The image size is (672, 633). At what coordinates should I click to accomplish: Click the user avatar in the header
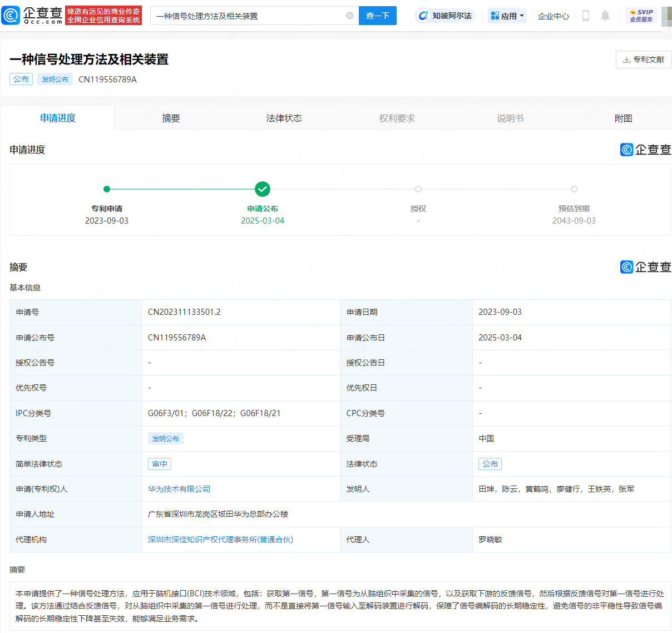[666, 16]
